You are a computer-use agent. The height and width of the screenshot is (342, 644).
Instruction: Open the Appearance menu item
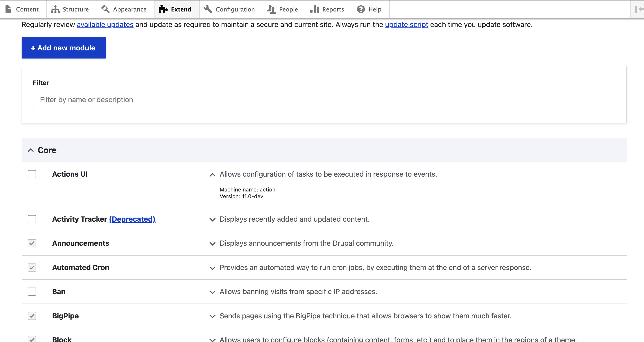pyautogui.click(x=126, y=9)
